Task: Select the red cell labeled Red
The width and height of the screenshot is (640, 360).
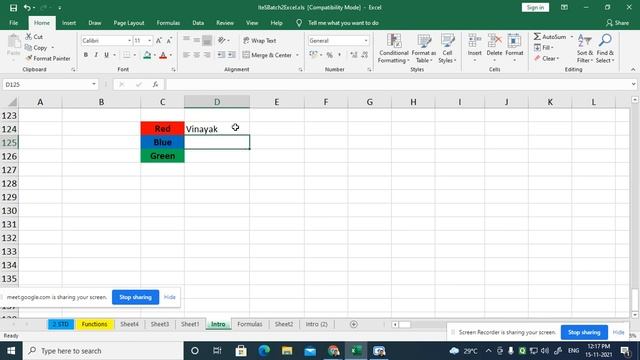Action: click(162, 129)
